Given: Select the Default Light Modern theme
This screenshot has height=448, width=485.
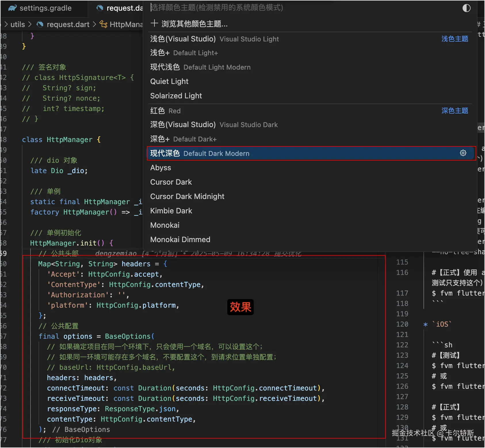Looking at the screenshot, I should click(x=310, y=67).
